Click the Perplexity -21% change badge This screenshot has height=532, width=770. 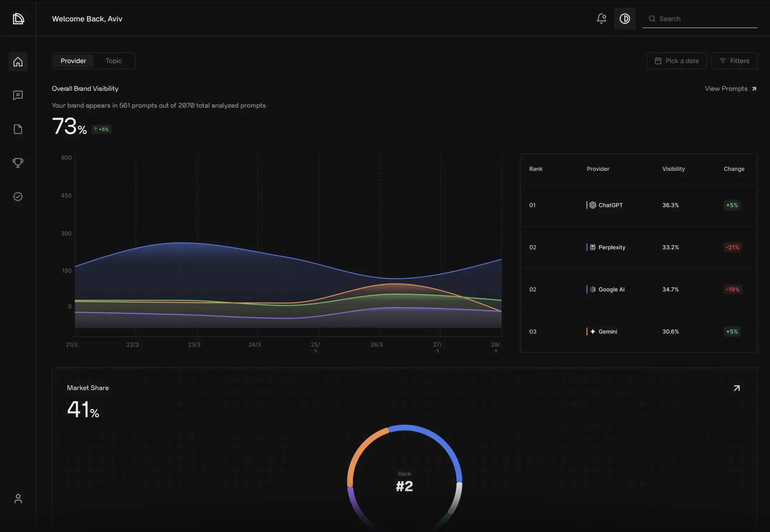click(732, 247)
